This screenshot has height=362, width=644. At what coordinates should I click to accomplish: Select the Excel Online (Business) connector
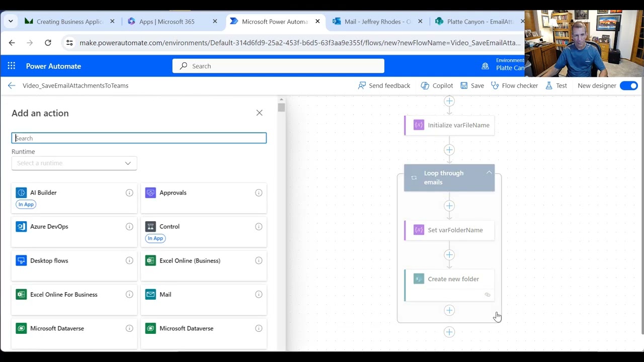tap(204, 266)
